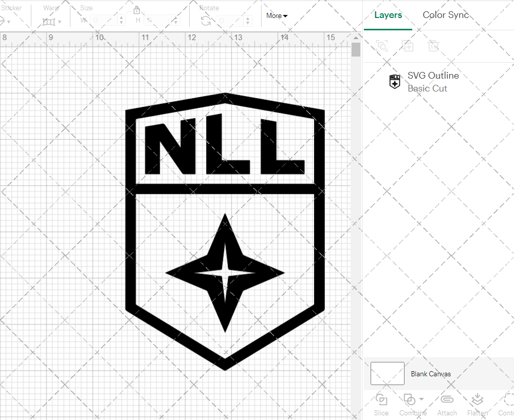
Task: Toggle the size lock proportions icon
Action: click(137, 10)
